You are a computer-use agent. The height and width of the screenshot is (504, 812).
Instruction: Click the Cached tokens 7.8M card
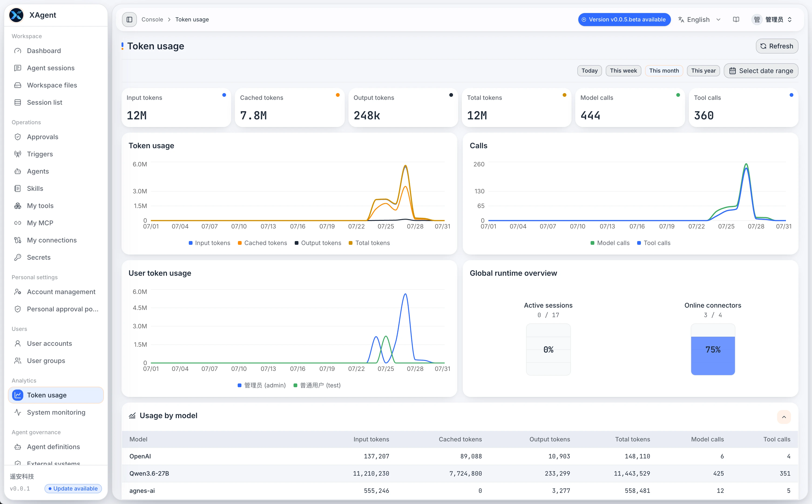coord(289,108)
